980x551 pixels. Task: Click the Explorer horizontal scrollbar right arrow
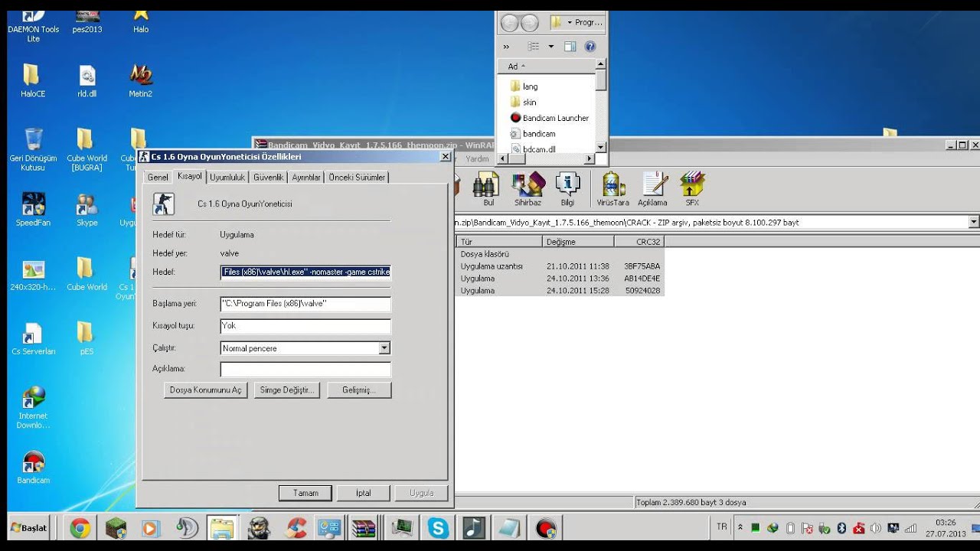[590, 159]
